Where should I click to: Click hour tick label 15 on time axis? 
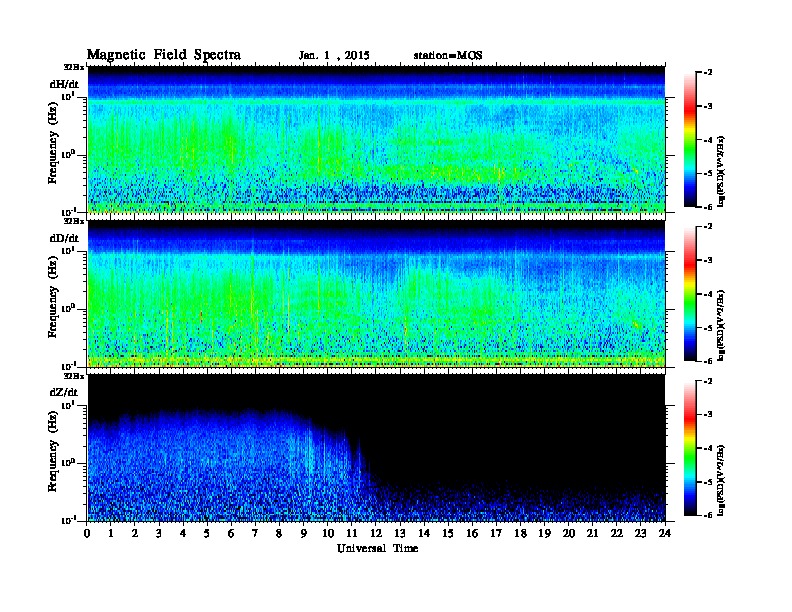[448, 534]
